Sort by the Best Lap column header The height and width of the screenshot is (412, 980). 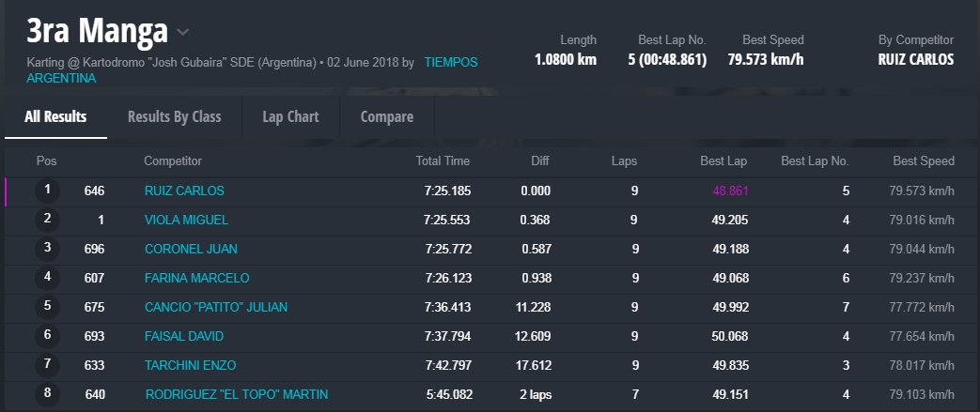(x=723, y=161)
